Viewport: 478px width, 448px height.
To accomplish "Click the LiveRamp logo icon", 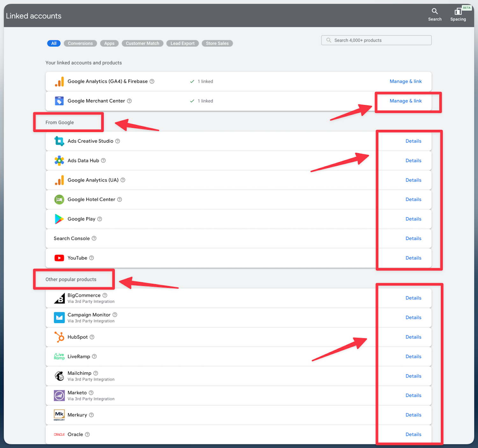I will pyautogui.click(x=59, y=357).
